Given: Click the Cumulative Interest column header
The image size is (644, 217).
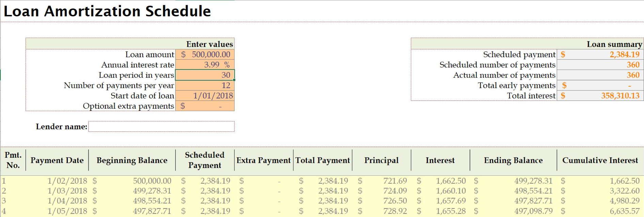Looking at the screenshot, I should [x=600, y=160].
